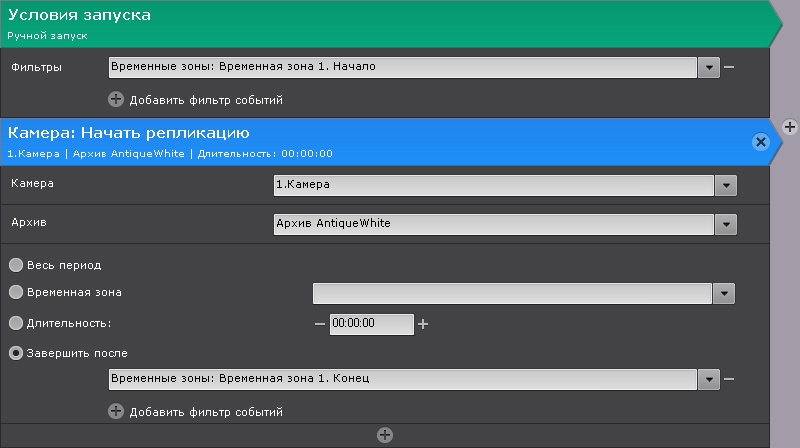Enable the 'Длительность' radio option
Image resolution: width=800 pixels, height=448 pixels.
(x=16, y=324)
